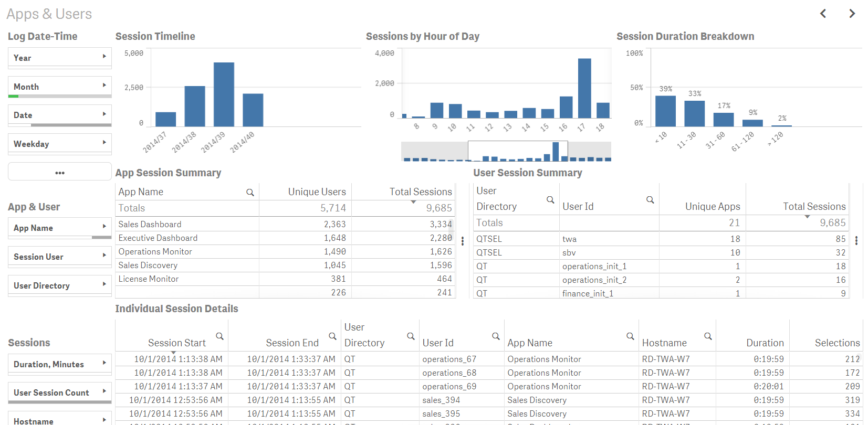Viewport: 868px width, 425px height.
Task: Search the Session End column
Action: (332, 336)
